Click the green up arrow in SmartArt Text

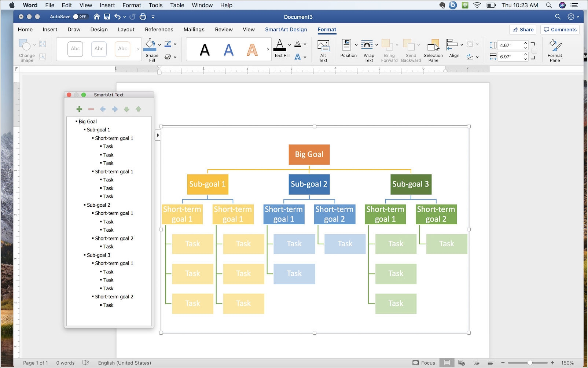coord(138,109)
